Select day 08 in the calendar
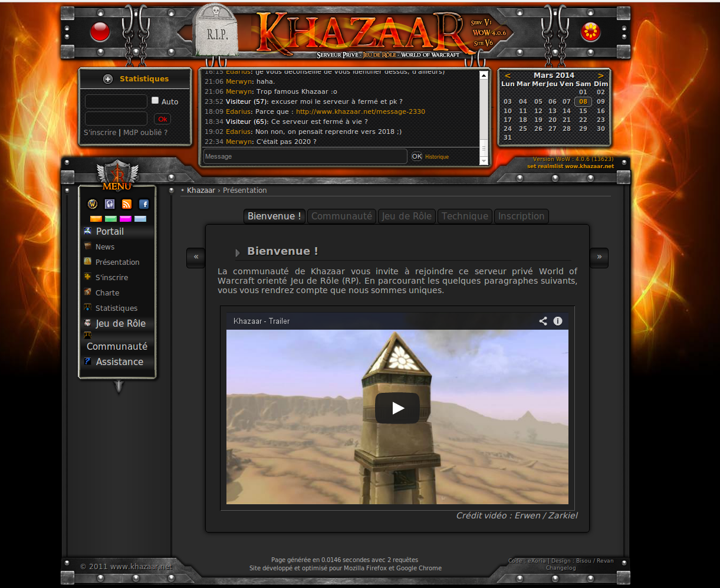This screenshot has width=720, height=588. tap(583, 101)
